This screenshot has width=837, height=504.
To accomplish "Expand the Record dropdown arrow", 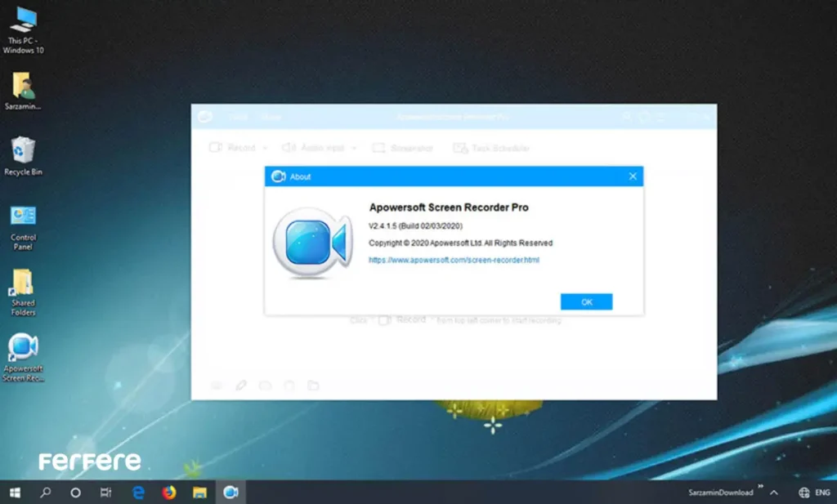I will 265,148.
